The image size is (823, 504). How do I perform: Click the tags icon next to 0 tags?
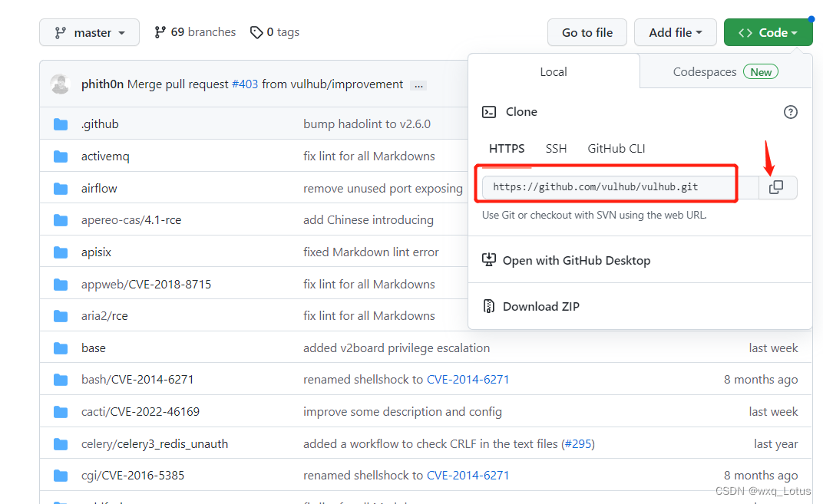[x=256, y=31]
